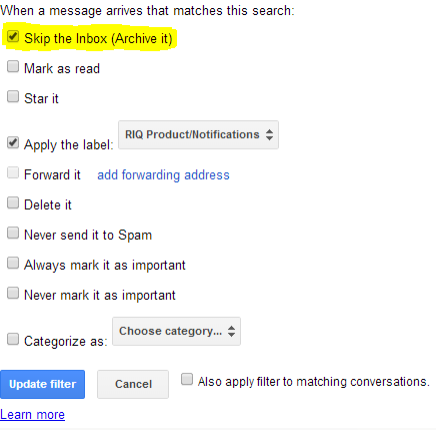Open the add forwarding address link

[x=163, y=175]
